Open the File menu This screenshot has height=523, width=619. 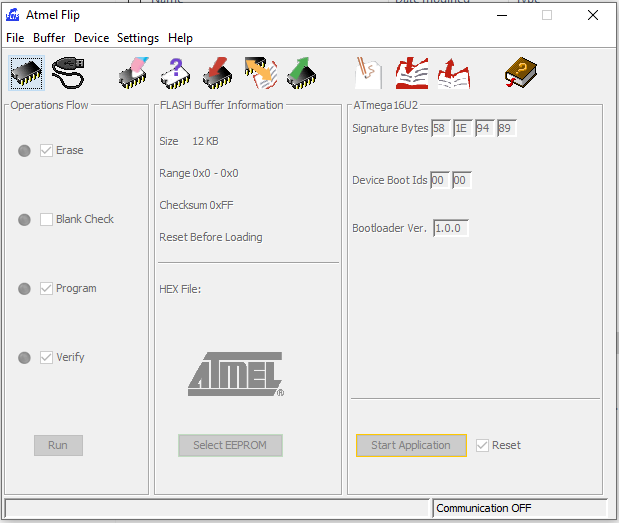tap(15, 38)
